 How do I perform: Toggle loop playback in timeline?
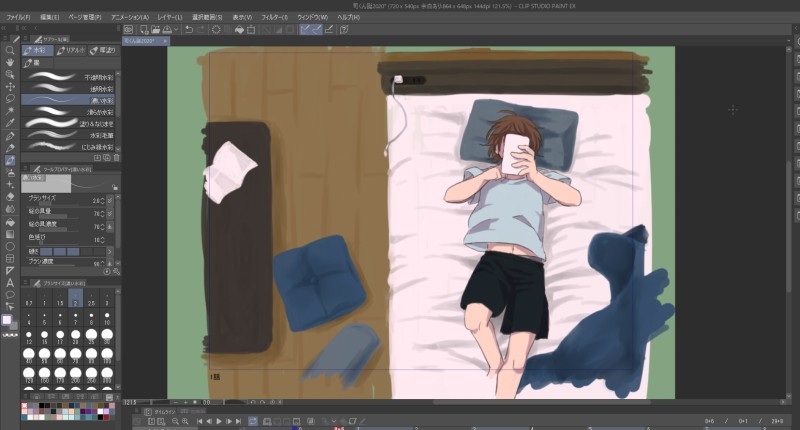[x=253, y=421]
